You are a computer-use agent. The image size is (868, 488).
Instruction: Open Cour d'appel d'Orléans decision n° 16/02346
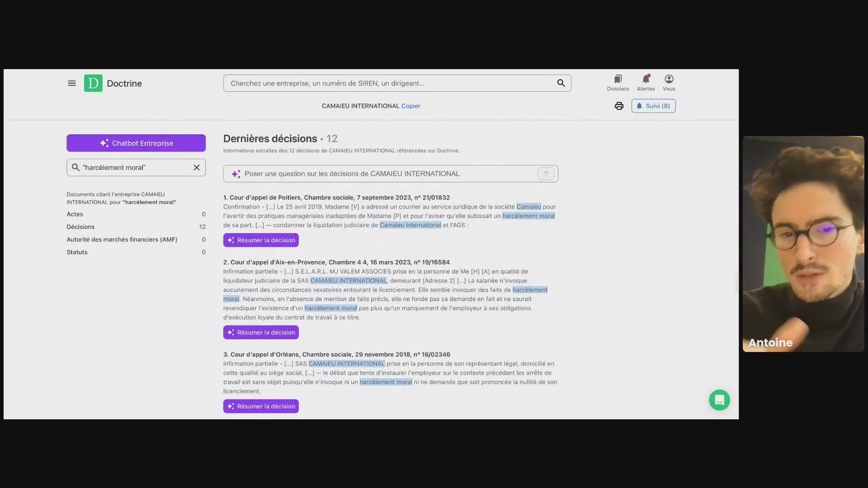[x=337, y=354]
